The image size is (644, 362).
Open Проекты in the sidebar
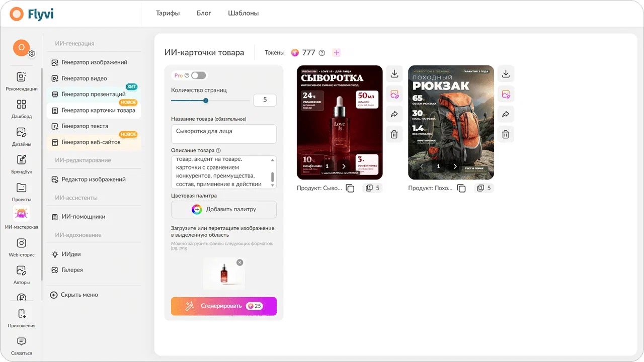[21, 192]
